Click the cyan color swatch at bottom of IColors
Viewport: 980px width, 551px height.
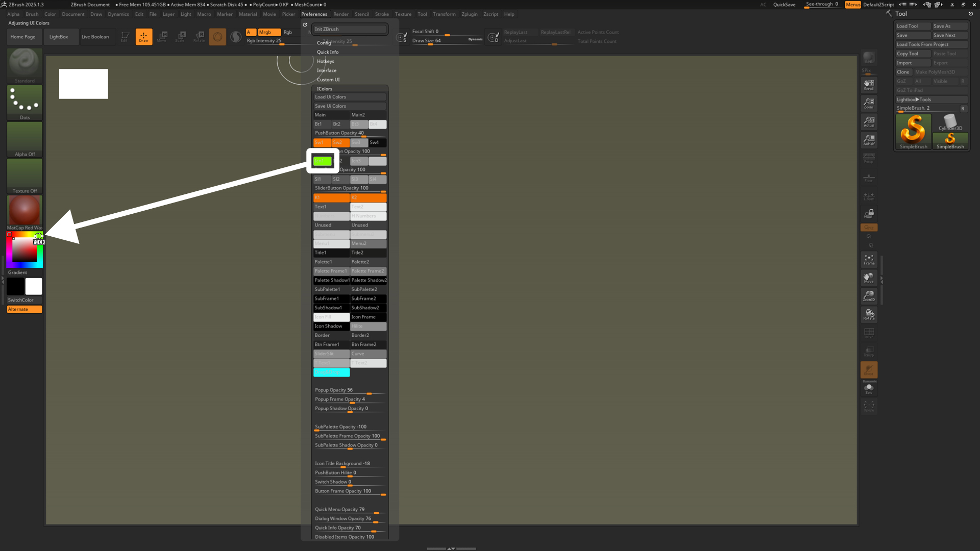pyautogui.click(x=331, y=372)
